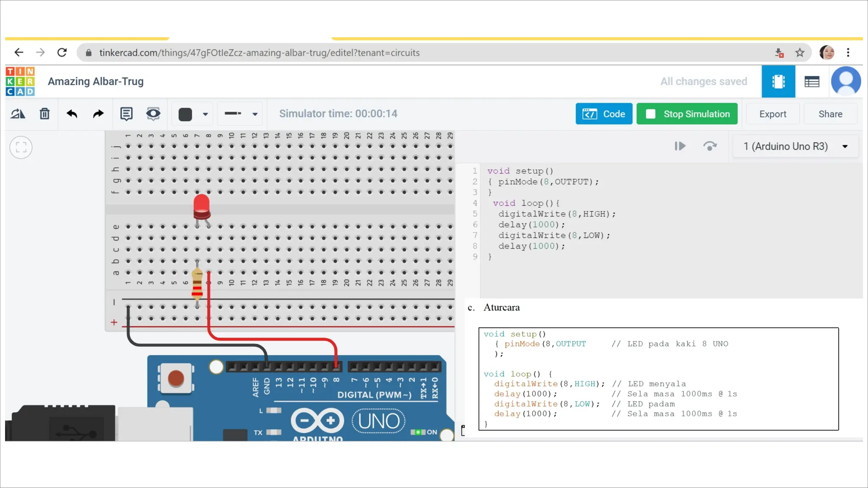Viewport: 868px width, 488px height.
Task: Click code line 1 void setup()
Action: pyautogui.click(x=520, y=171)
